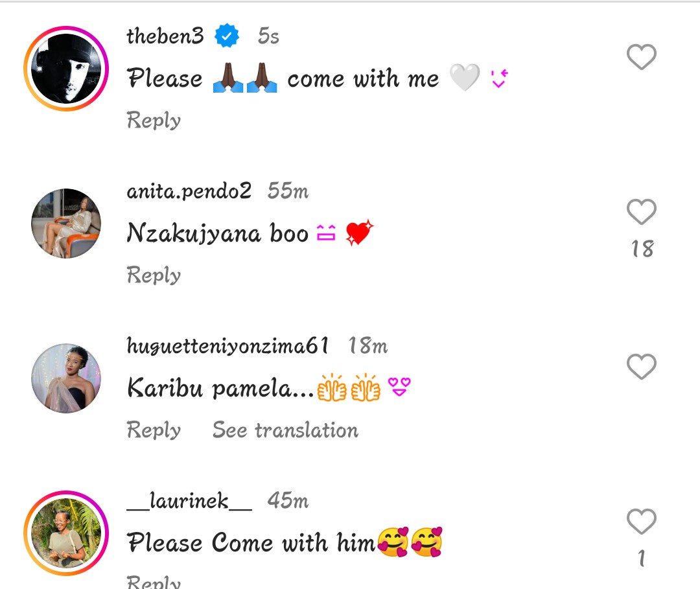
Task: See translation of Karibu pamela comment
Action: click(x=285, y=430)
